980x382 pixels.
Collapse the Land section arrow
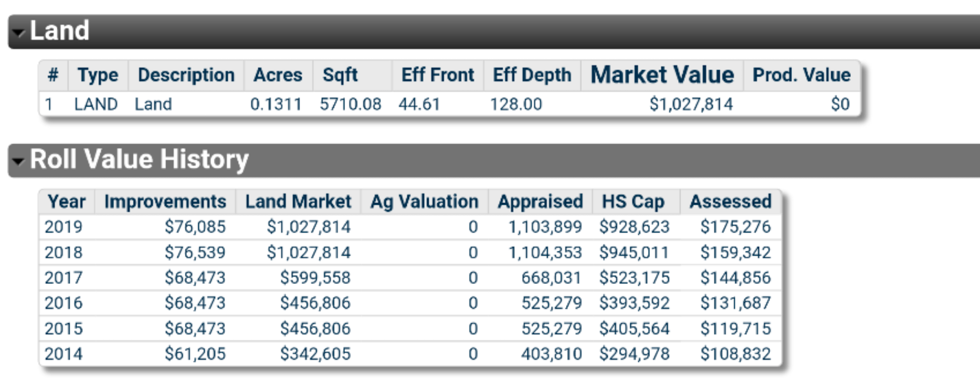tap(18, 33)
